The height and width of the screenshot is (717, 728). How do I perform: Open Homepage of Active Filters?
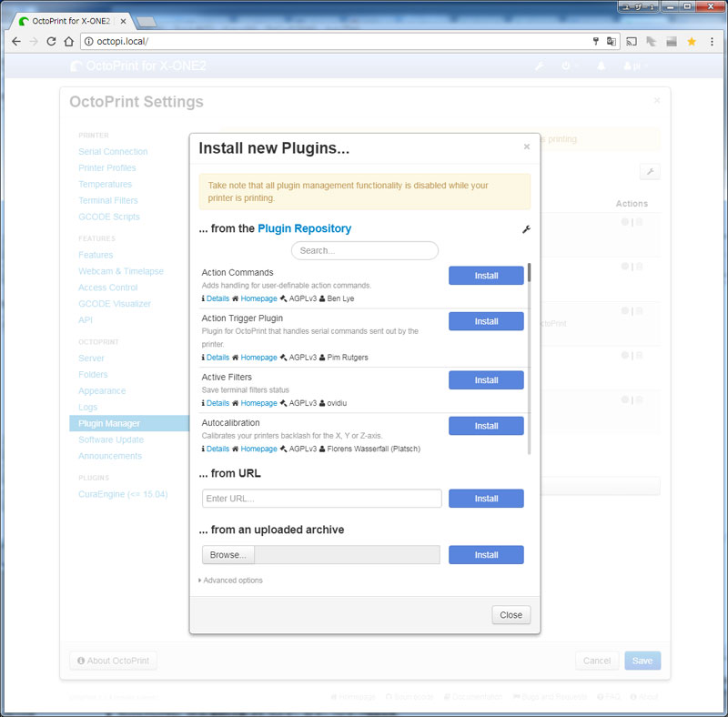258,403
